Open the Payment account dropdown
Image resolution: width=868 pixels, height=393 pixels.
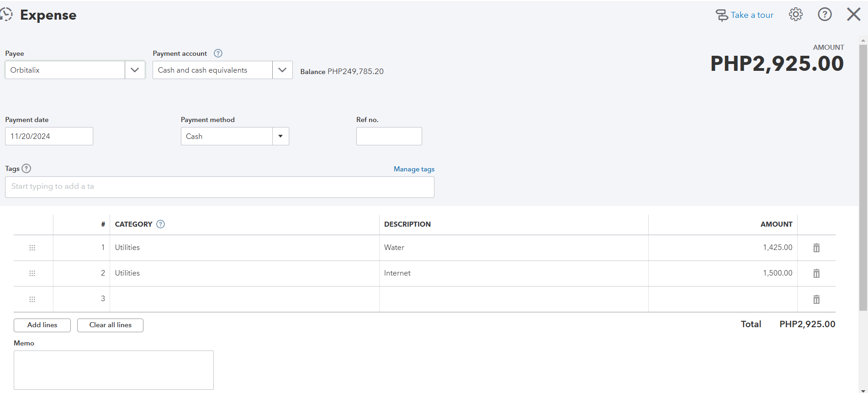pos(282,70)
